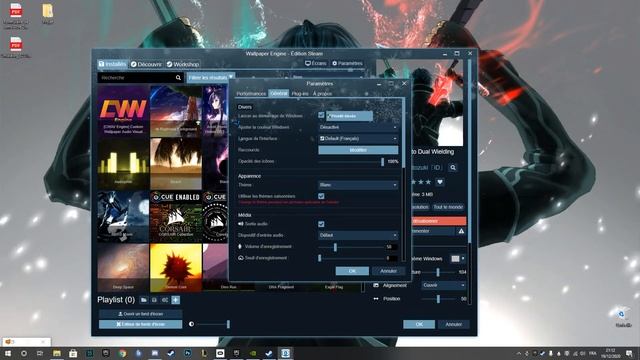
Task: Toggle Utiliser les thèmes saisonniers checkbox
Action: pos(321,196)
